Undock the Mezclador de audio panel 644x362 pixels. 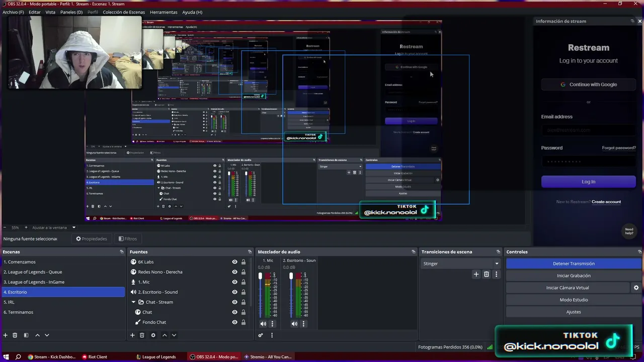414,252
